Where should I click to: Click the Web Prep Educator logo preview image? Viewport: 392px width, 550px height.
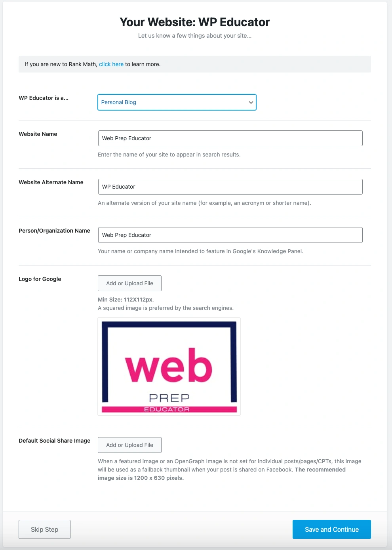click(169, 367)
